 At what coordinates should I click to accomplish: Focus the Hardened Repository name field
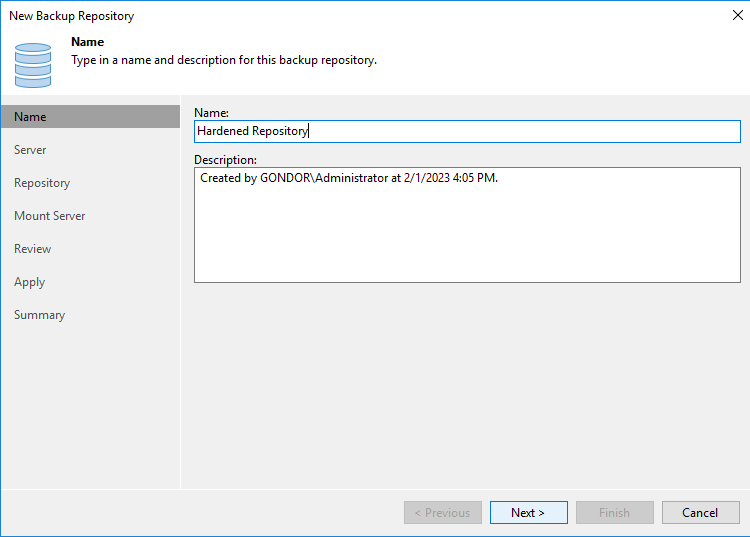pos(467,132)
